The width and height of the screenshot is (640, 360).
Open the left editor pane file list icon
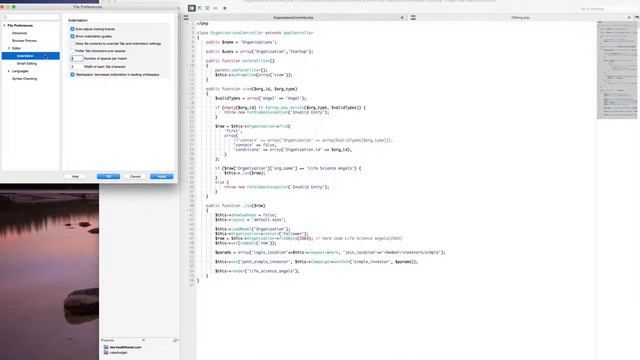tap(186, 18)
